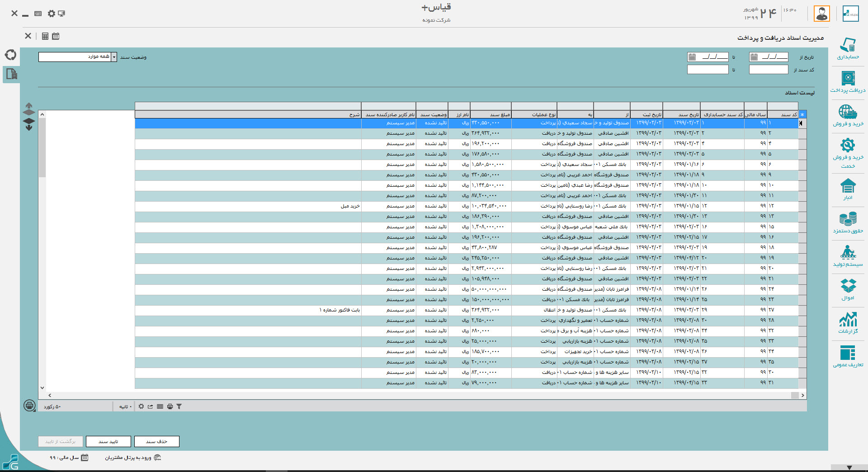Open the انبار warehouse module

(x=848, y=189)
